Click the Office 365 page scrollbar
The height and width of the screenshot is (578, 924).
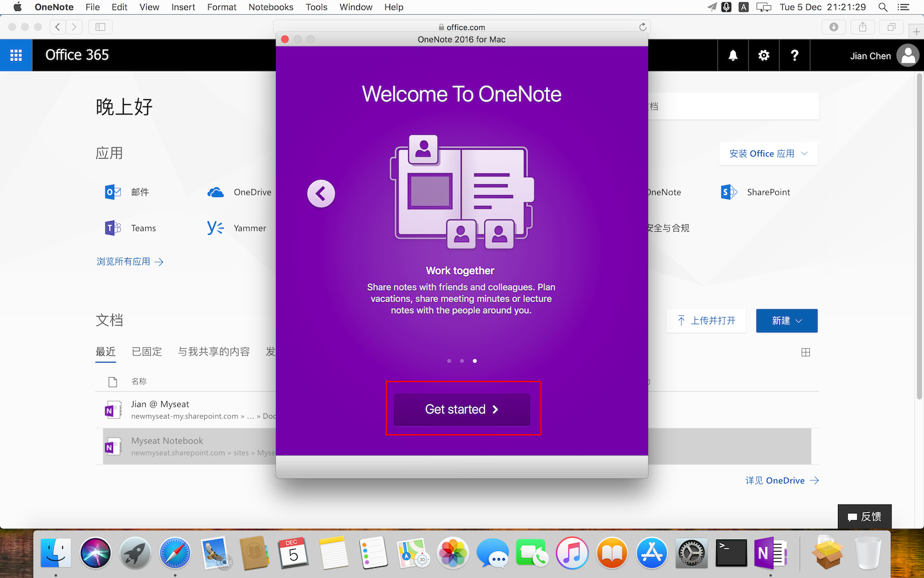920,236
